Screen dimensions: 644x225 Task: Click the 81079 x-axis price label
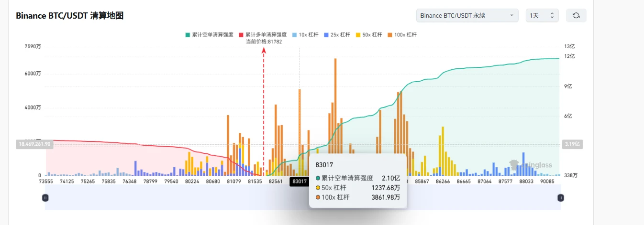[234, 182]
